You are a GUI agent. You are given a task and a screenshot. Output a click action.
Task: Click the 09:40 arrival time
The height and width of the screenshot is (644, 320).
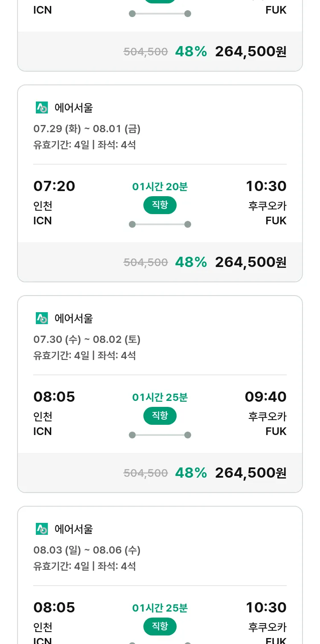pyautogui.click(x=265, y=397)
